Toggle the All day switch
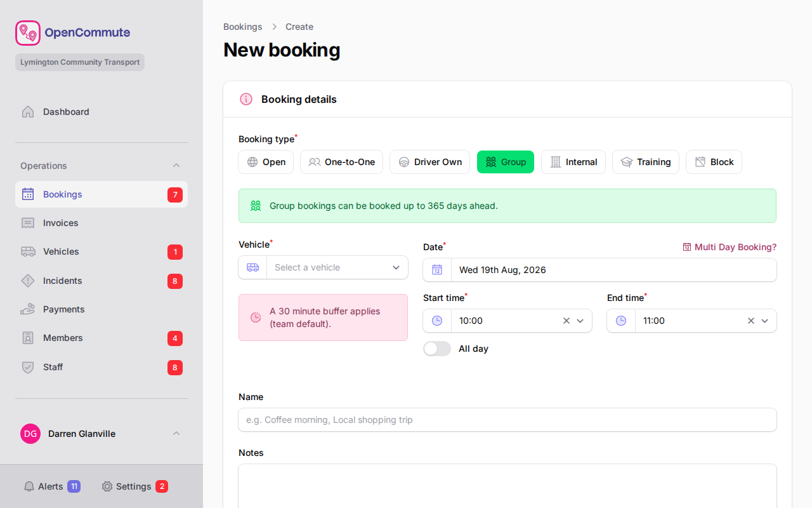Screen dimensions: 812x508 point(437,349)
